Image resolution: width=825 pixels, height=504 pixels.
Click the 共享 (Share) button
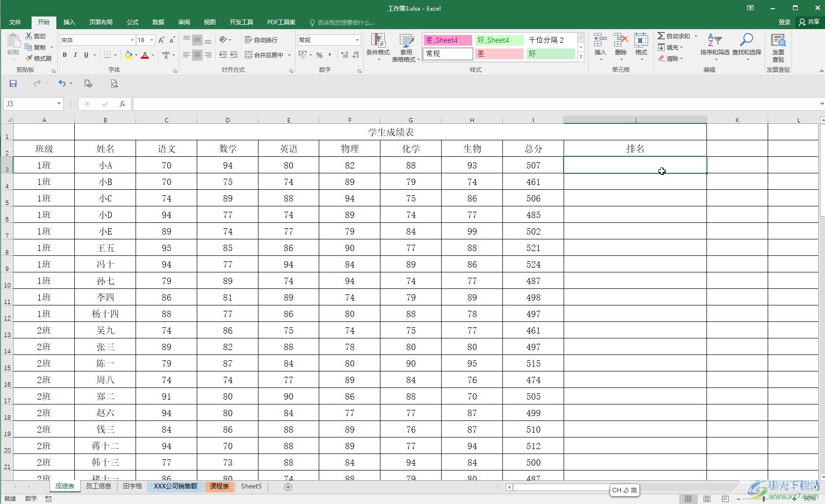[809, 22]
